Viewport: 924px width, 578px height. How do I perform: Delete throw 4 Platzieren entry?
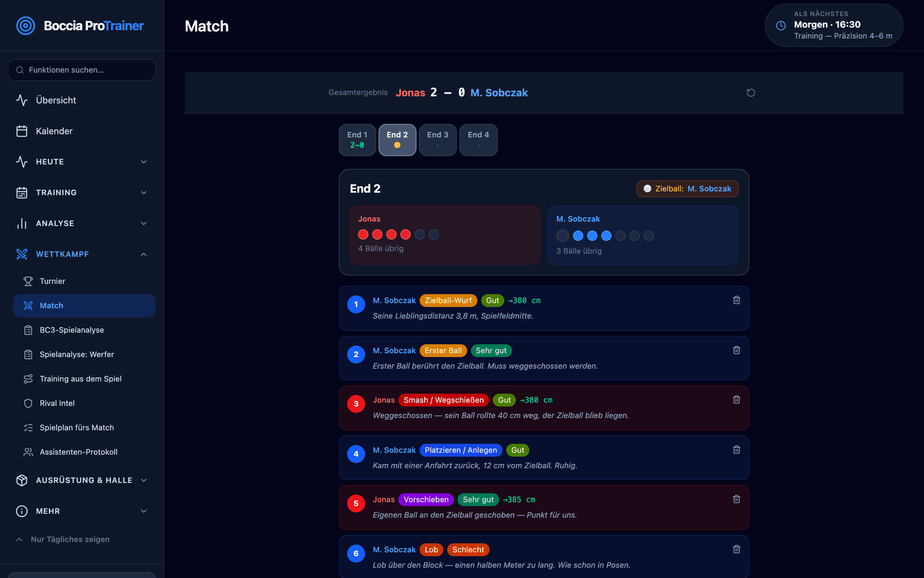click(737, 450)
